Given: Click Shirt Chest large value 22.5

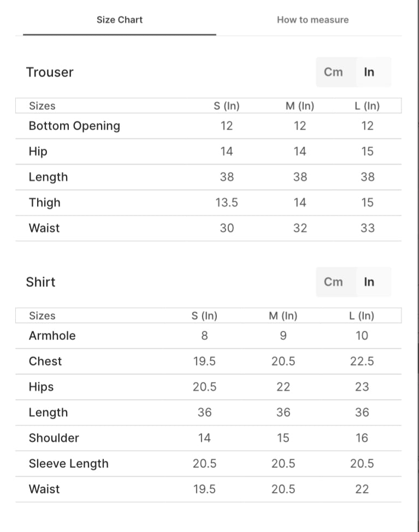Looking at the screenshot, I should 362,361.
